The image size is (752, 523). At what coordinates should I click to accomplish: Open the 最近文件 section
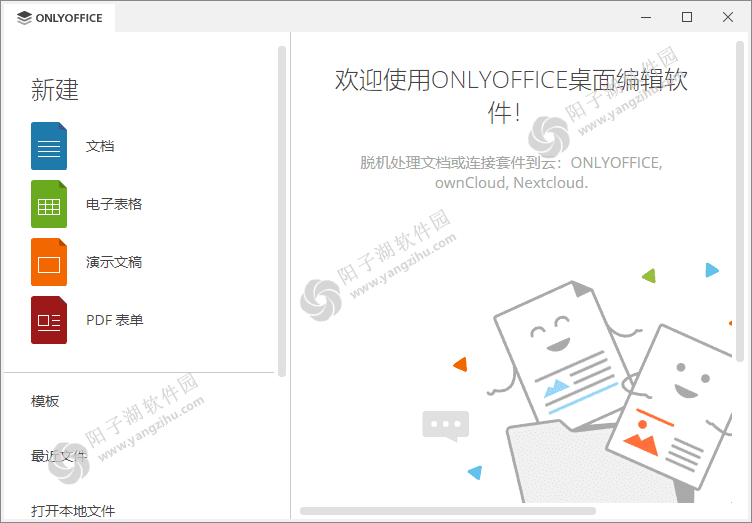[59, 456]
